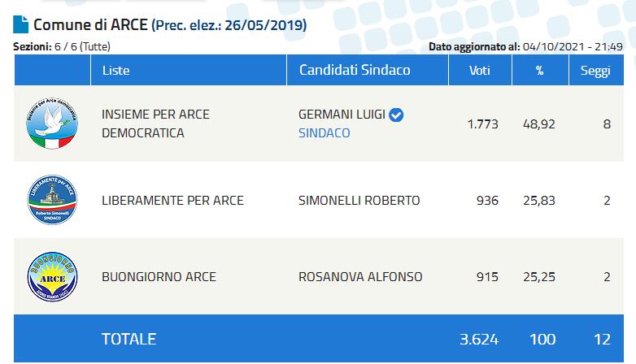Click candidate name GERMANI LUIGI
The width and height of the screenshot is (636, 364).
click(342, 115)
